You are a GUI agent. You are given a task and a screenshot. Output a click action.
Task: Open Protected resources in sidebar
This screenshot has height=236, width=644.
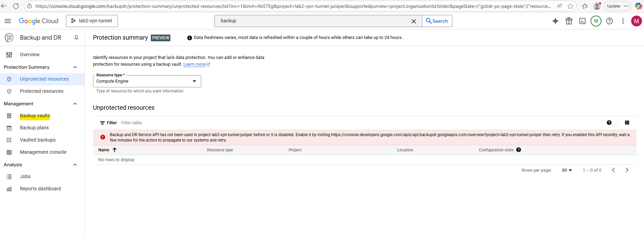42,91
